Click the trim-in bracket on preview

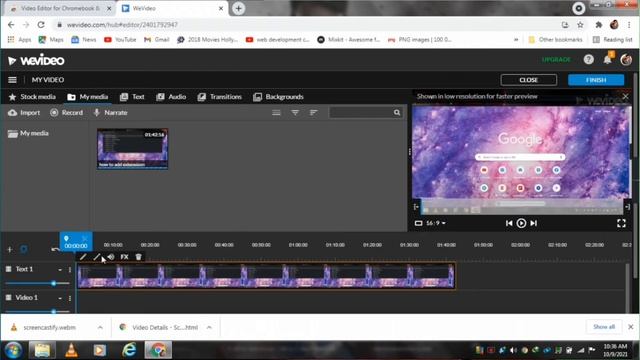click(x=416, y=207)
